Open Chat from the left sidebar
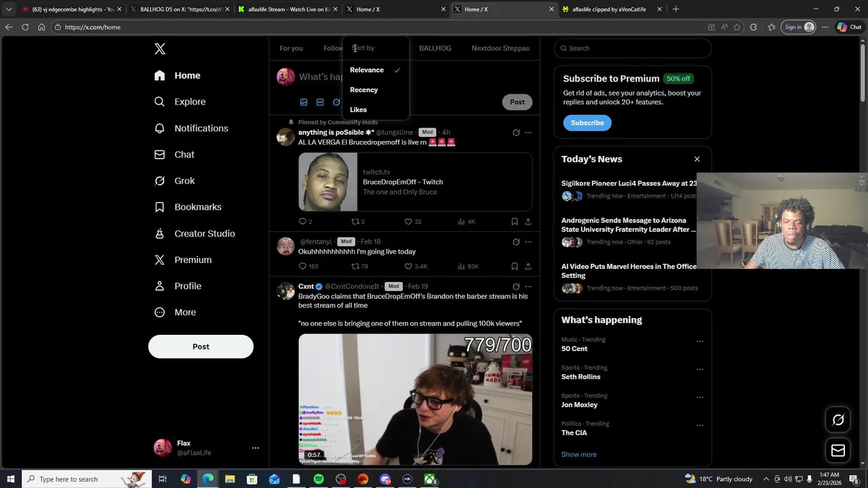The height and width of the screenshot is (488, 868). pyautogui.click(x=174, y=155)
